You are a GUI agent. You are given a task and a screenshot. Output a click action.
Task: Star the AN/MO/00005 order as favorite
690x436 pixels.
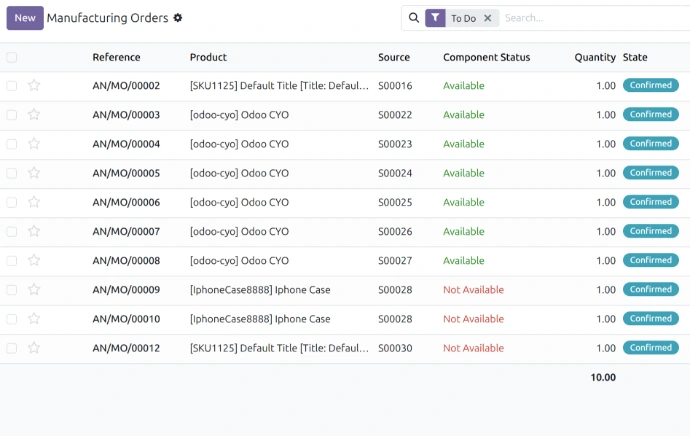[x=34, y=173]
